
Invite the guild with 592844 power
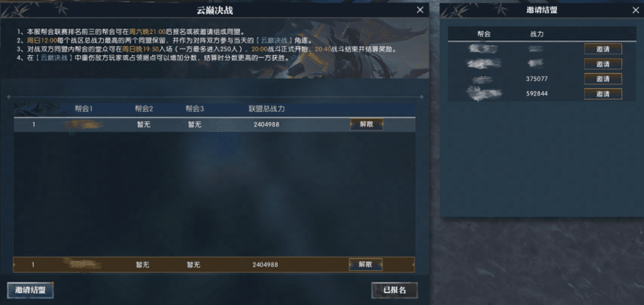pyautogui.click(x=603, y=94)
